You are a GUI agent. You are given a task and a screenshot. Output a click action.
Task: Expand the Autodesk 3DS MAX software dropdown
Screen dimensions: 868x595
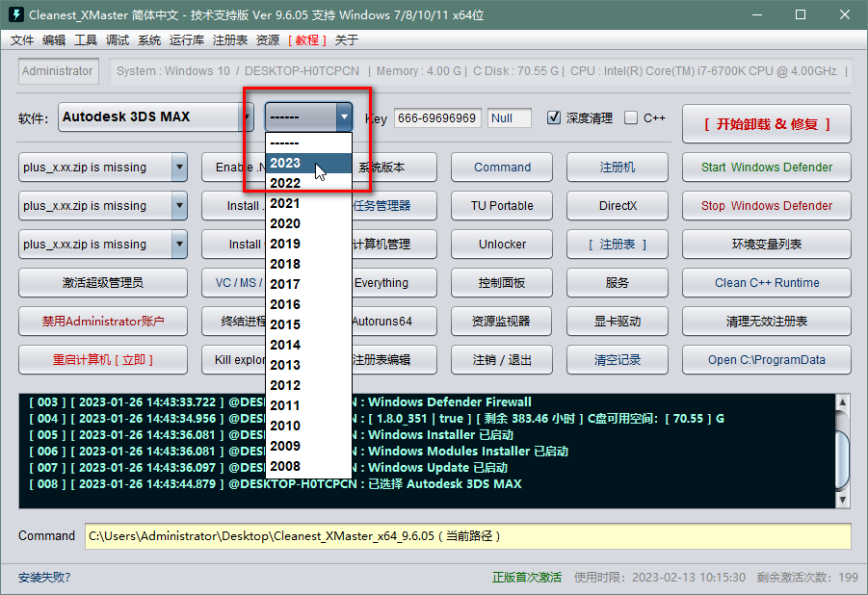(x=247, y=116)
